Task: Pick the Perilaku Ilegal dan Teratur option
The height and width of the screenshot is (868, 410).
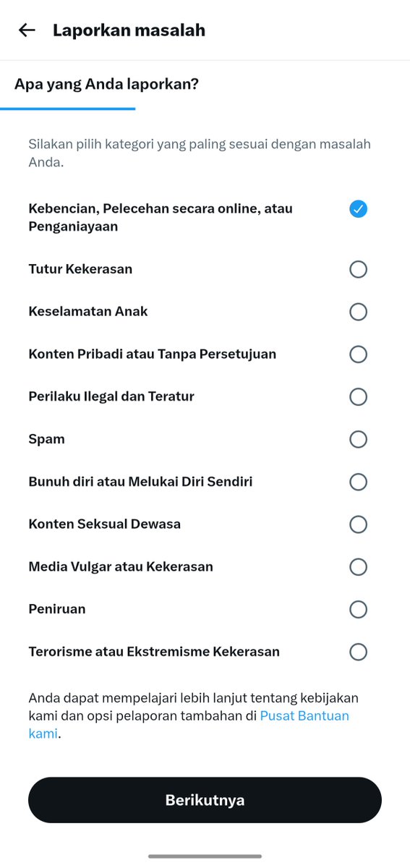Action: click(x=358, y=397)
